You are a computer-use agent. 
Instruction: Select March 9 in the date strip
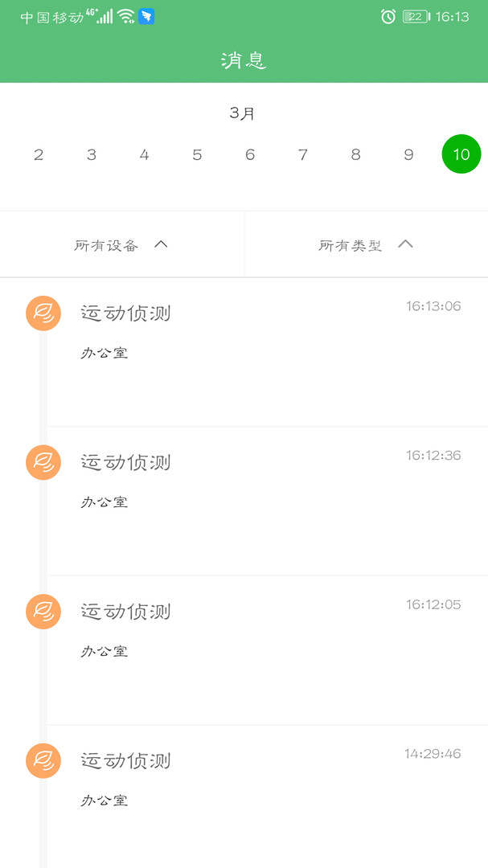[408, 154]
